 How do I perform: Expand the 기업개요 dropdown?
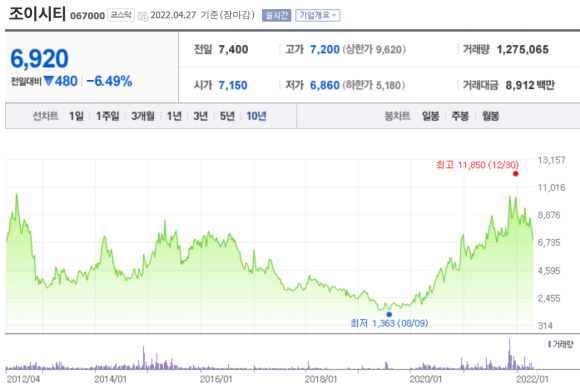(x=318, y=16)
